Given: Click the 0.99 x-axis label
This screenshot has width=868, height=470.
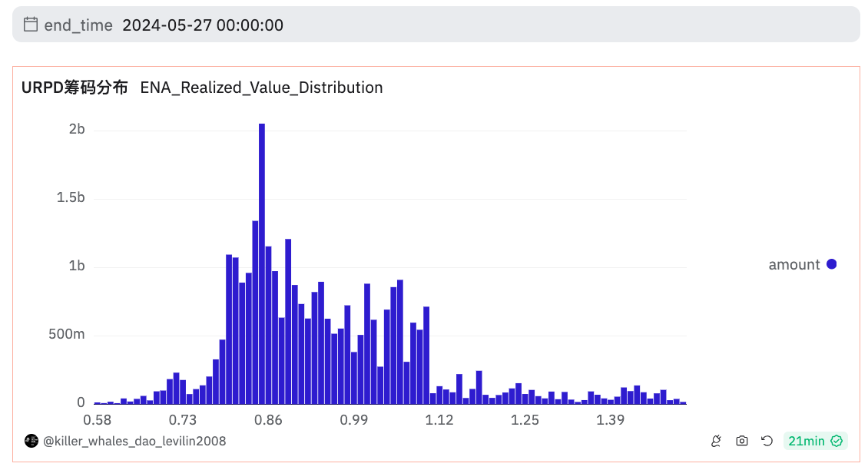Looking at the screenshot, I should pos(354,420).
